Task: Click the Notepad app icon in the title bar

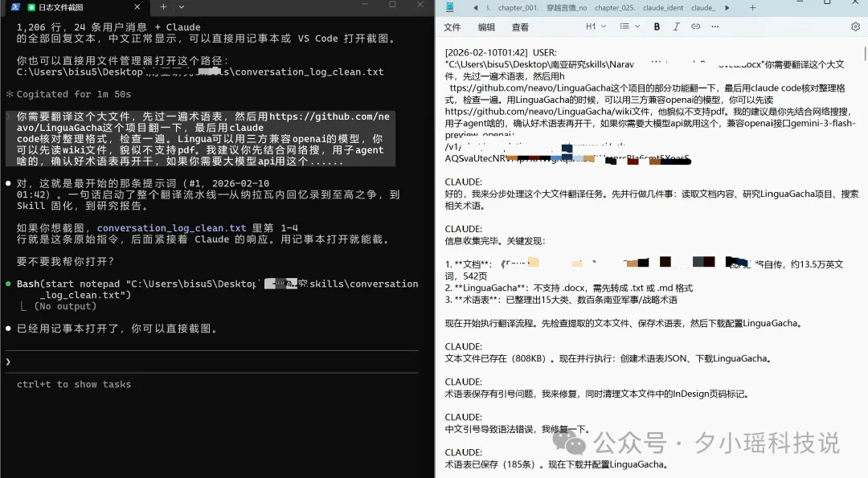Action: [450, 7]
